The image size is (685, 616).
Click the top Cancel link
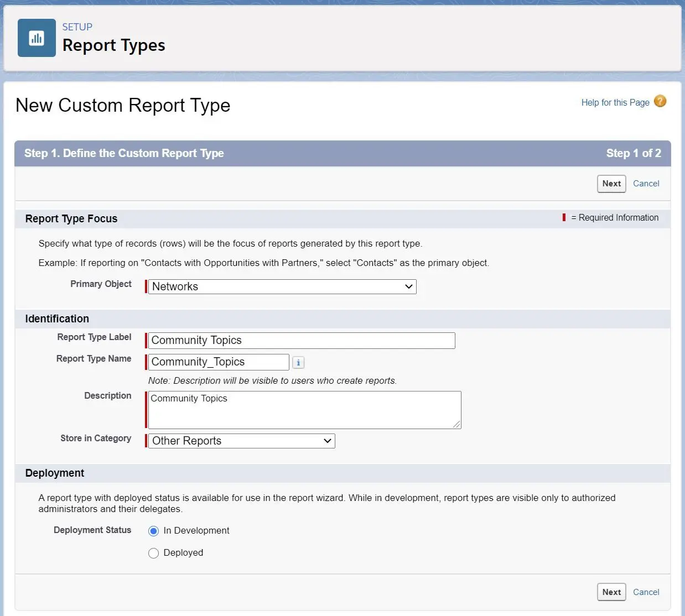click(x=646, y=184)
